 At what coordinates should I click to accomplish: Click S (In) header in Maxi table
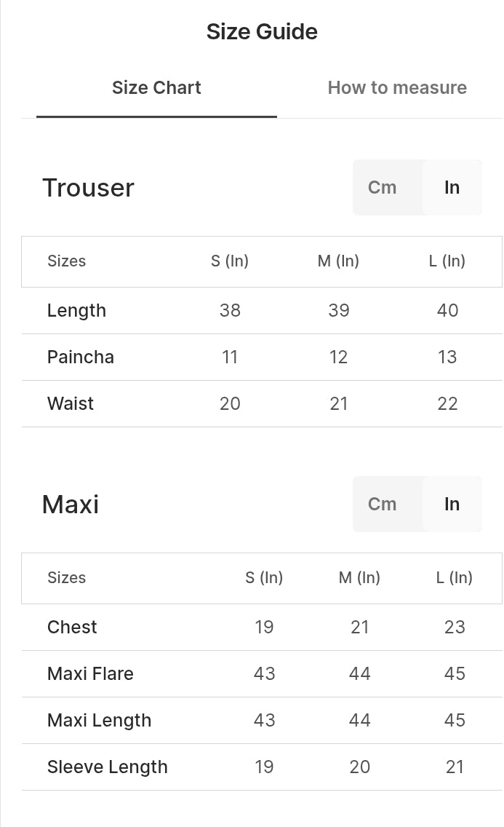click(x=264, y=578)
